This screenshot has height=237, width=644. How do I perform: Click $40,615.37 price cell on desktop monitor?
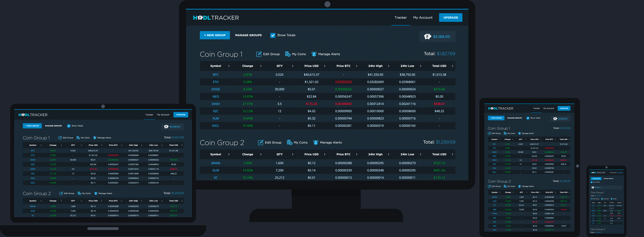pos(312,75)
